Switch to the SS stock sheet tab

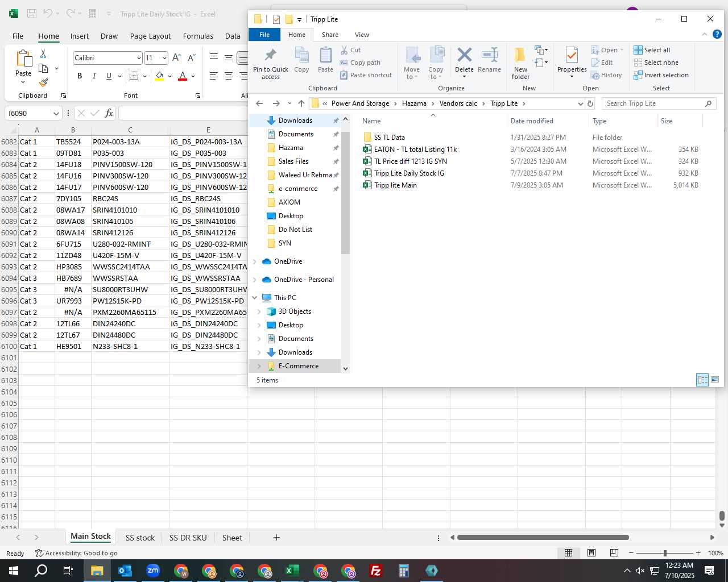[140, 538]
